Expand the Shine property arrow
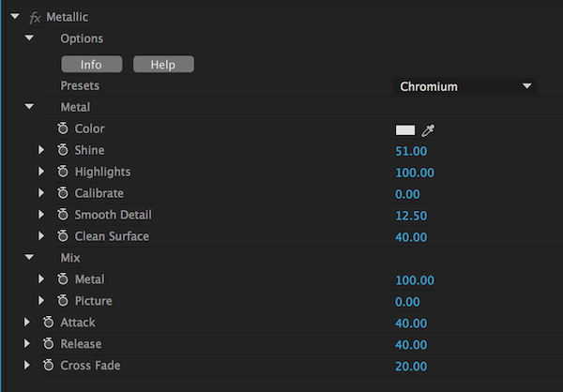Image resolution: width=563 pixels, height=392 pixels. tap(41, 150)
